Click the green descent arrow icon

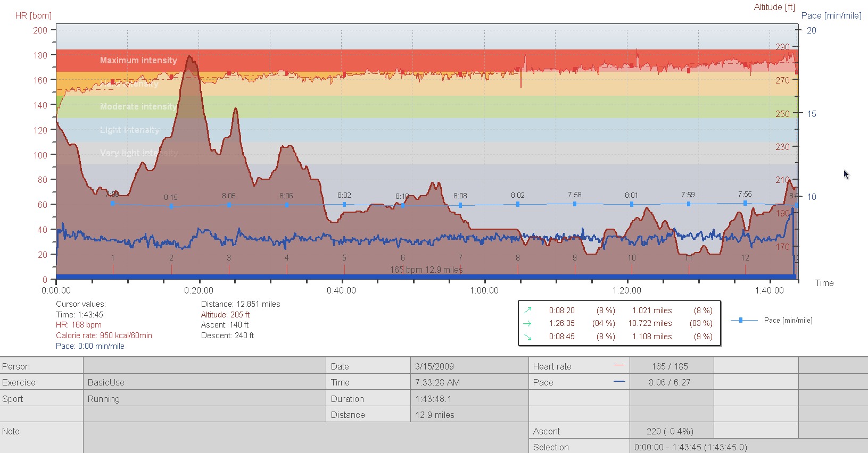point(527,337)
